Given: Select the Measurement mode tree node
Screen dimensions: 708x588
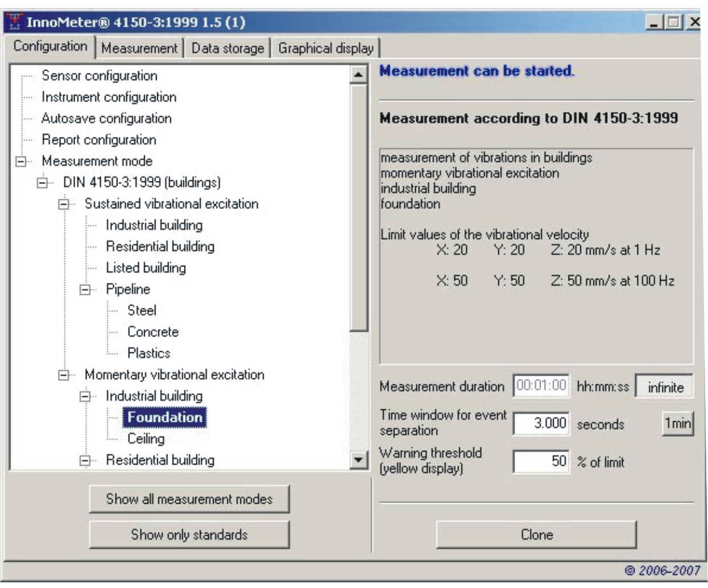Looking at the screenshot, I should (x=97, y=161).
